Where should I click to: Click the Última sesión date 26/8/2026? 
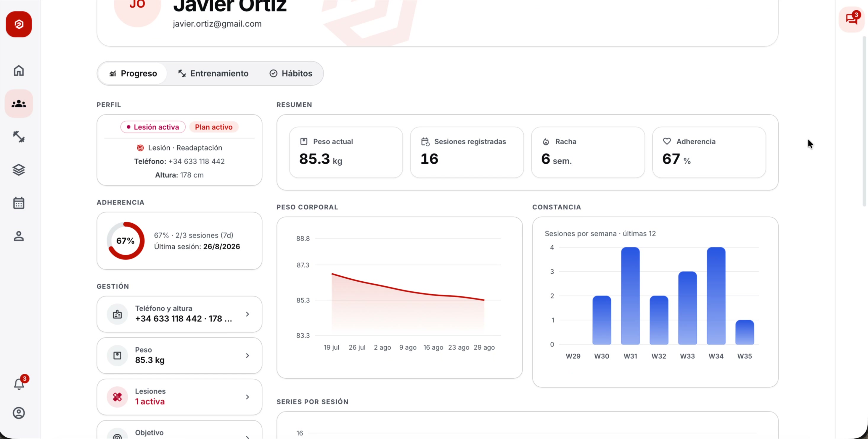click(222, 246)
